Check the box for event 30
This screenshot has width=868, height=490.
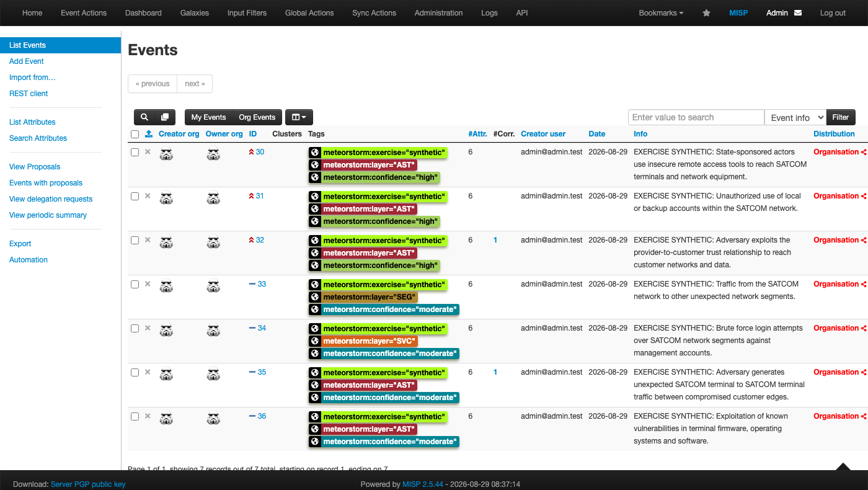[135, 153]
